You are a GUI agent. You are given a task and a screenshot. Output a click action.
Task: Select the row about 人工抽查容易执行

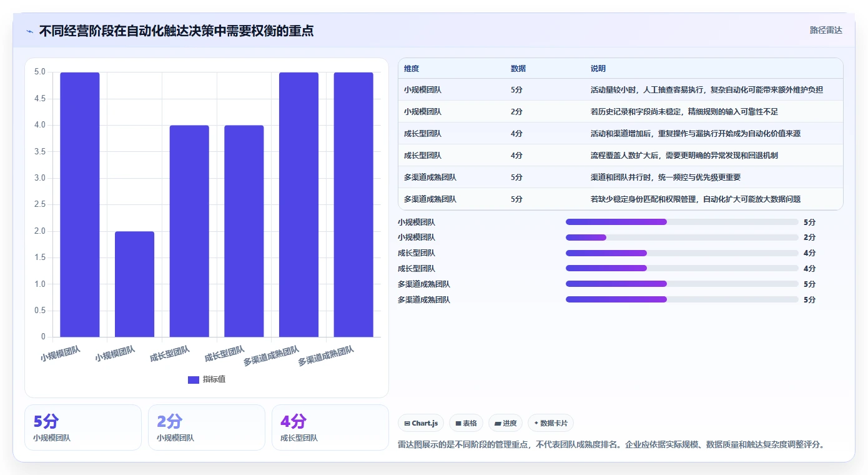620,89
